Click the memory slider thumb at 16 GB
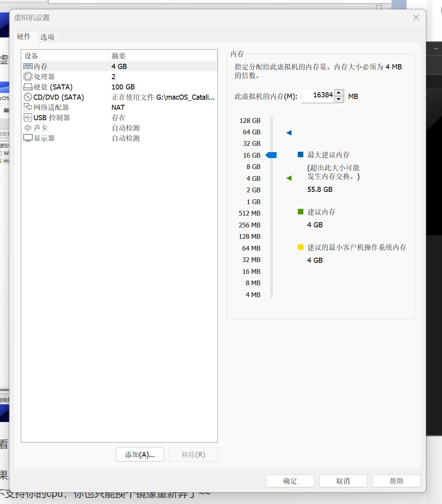The image size is (442, 504). (x=271, y=155)
